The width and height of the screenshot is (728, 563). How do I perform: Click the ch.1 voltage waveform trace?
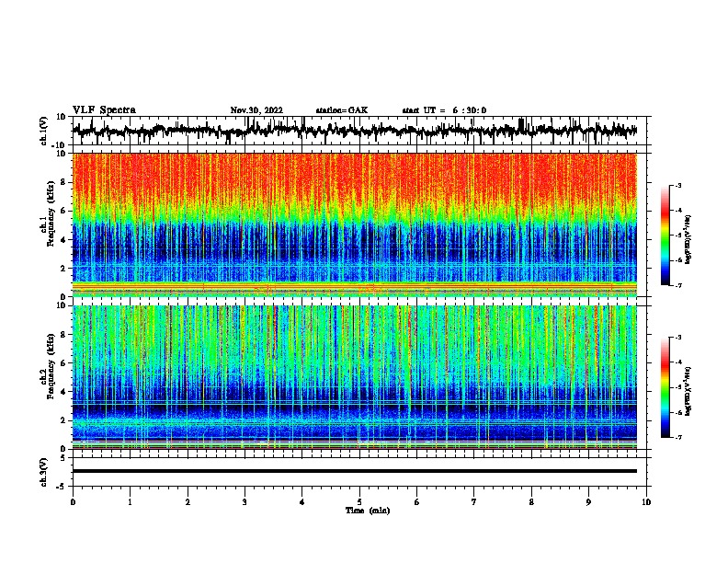point(355,130)
